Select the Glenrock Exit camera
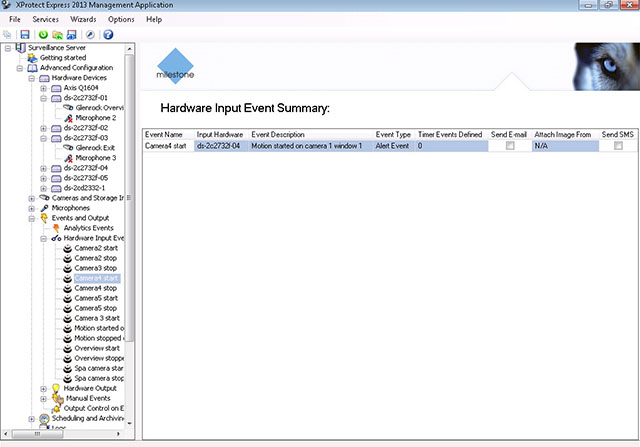The image size is (640, 447). pos(96,147)
